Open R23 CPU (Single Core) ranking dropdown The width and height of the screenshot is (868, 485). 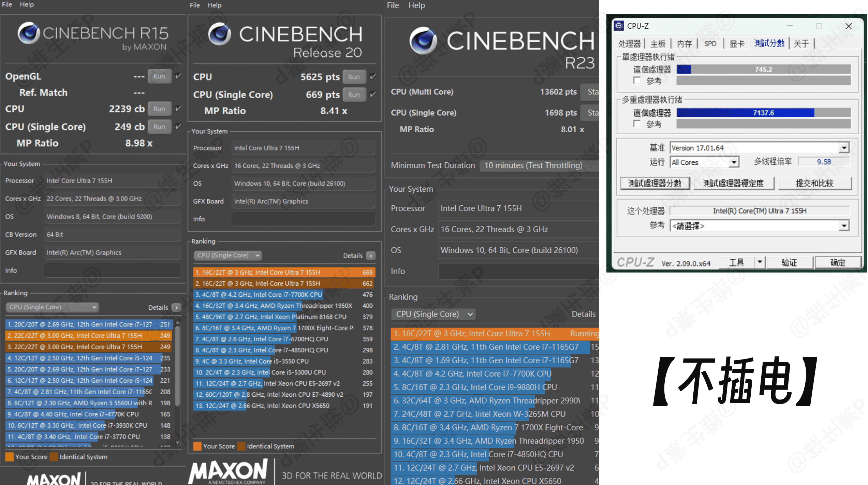pos(433,314)
